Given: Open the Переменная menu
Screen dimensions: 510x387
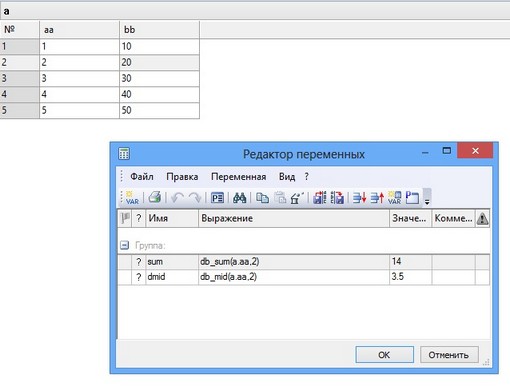Looking at the screenshot, I should point(238,177).
